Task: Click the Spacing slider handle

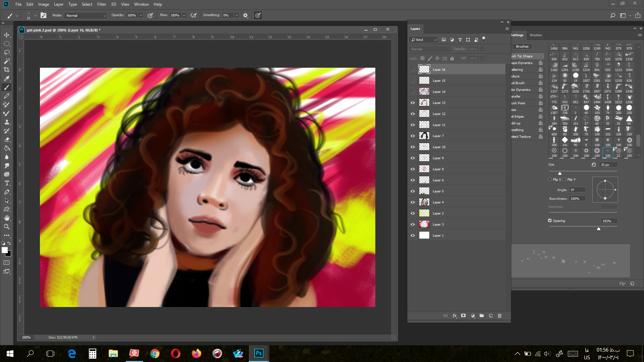Action: click(599, 229)
